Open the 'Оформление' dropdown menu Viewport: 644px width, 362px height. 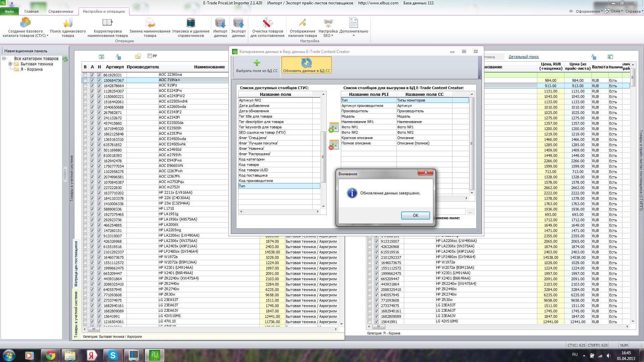(589, 11)
